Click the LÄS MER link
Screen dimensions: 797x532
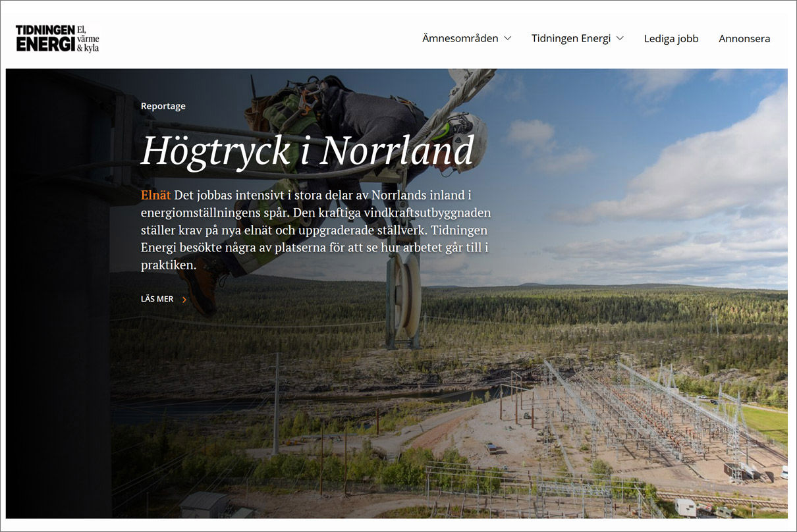tap(157, 299)
